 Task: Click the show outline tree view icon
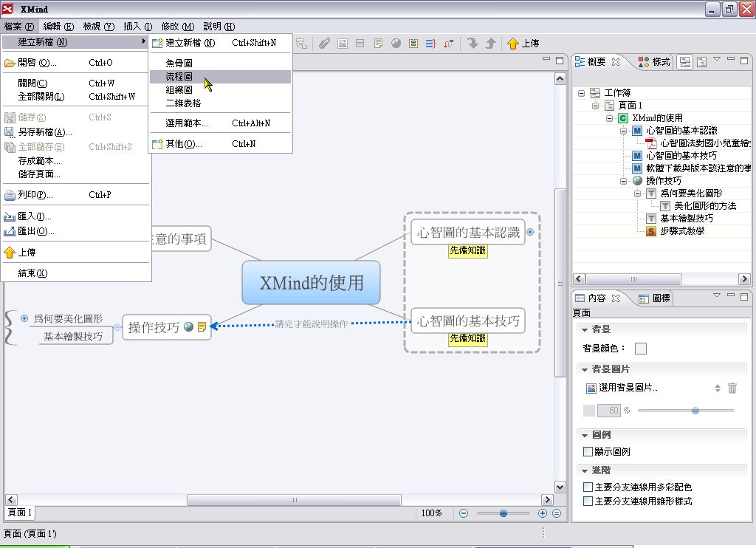684,62
